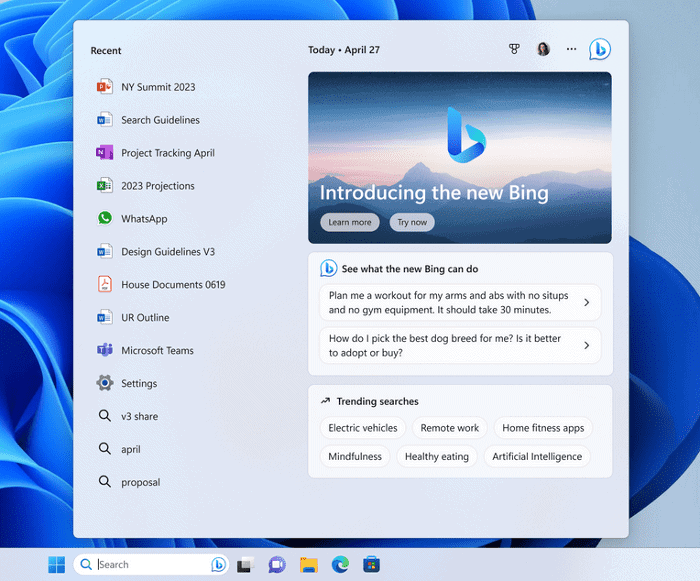Open Task View on the taskbar
Screen dimensions: 700x581
(246, 564)
